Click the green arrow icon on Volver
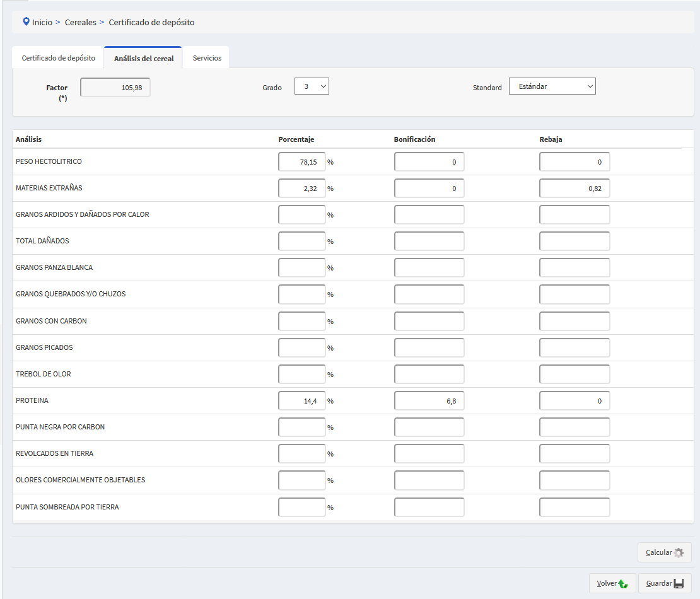 point(622,584)
